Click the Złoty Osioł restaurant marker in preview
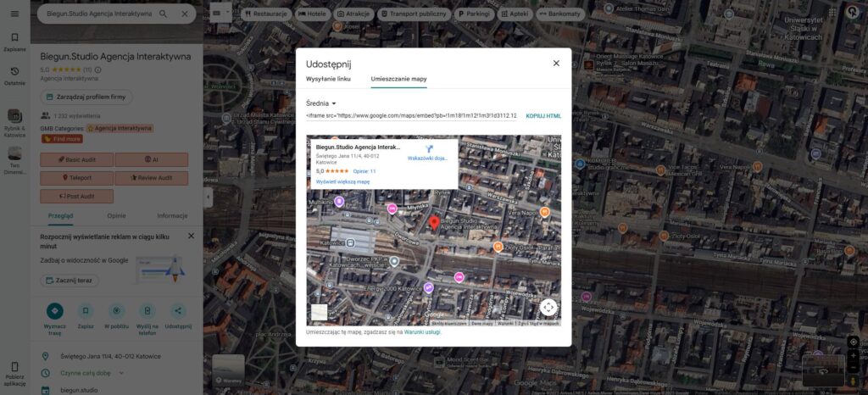This screenshot has width=868, height=395. pos(498,247)
